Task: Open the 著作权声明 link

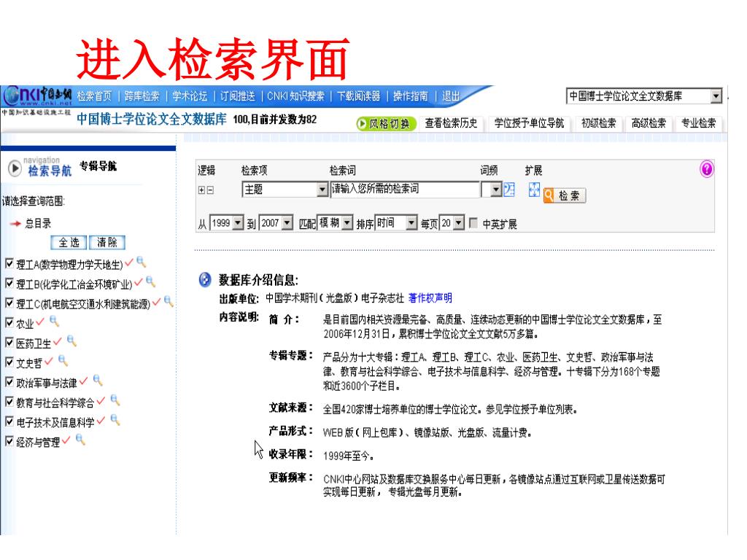Action: pyautogui.click(x=430, y=298)
